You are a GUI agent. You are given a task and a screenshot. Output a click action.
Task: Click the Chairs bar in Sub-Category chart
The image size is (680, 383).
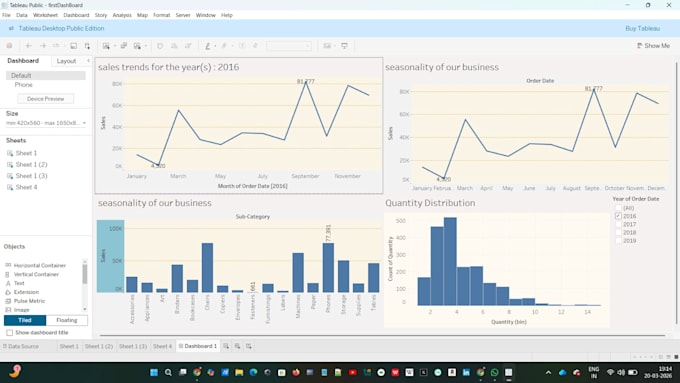point(207,268)
